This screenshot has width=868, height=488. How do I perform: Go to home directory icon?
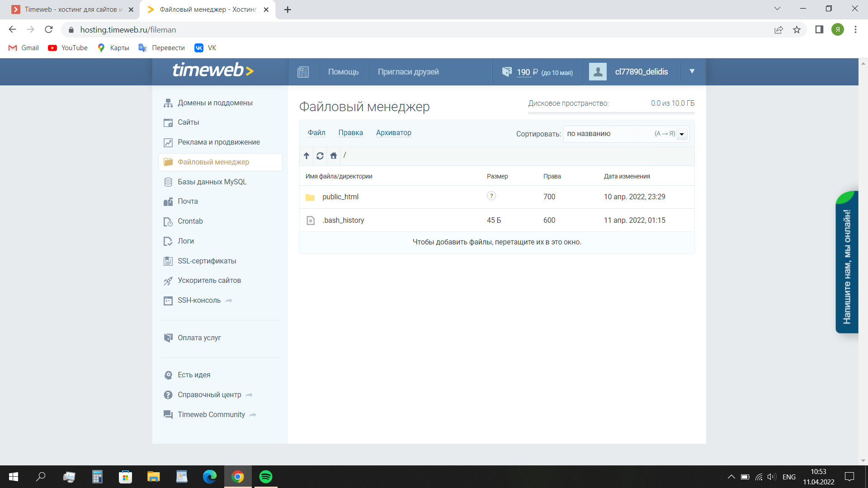(334, 156)
